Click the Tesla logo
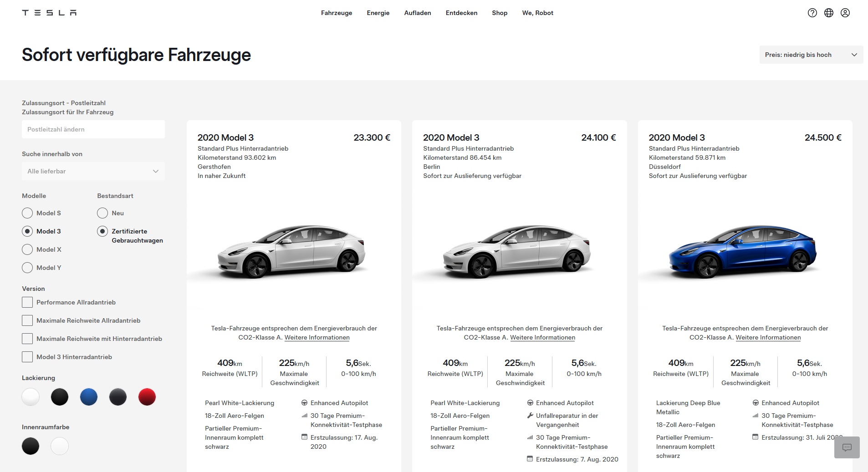Viewport: 868px width, 472px height. point(49,13)
